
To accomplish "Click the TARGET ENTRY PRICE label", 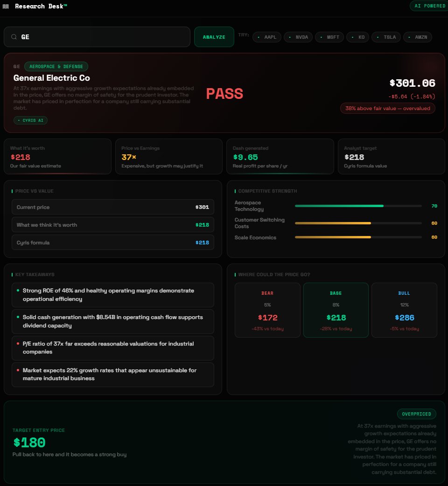I will point(39,430).
